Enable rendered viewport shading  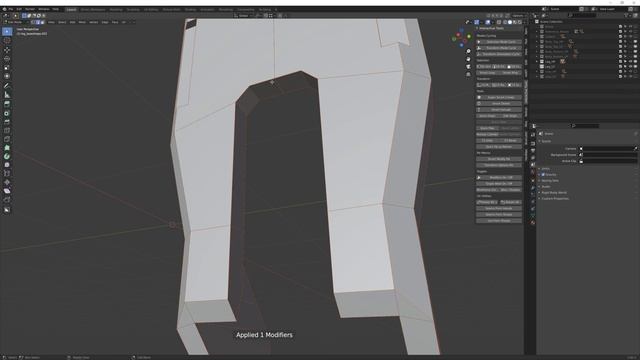(x=520, y=22)
